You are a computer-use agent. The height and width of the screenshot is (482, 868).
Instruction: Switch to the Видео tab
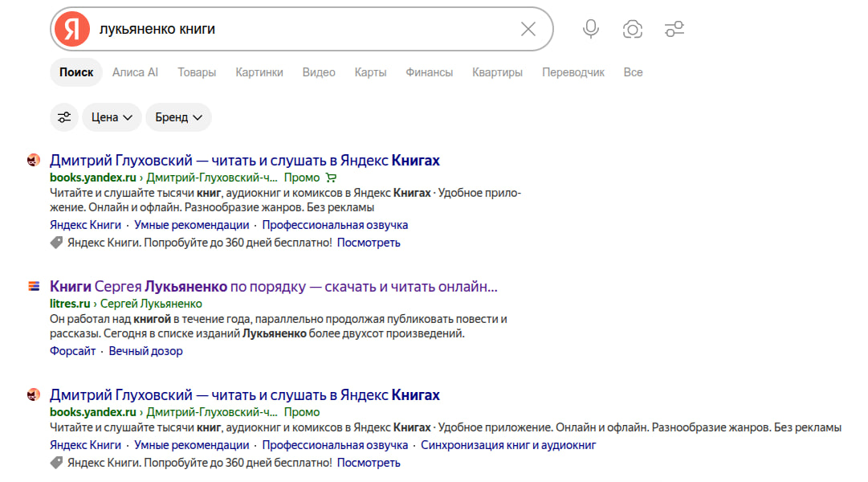(319, 72)
